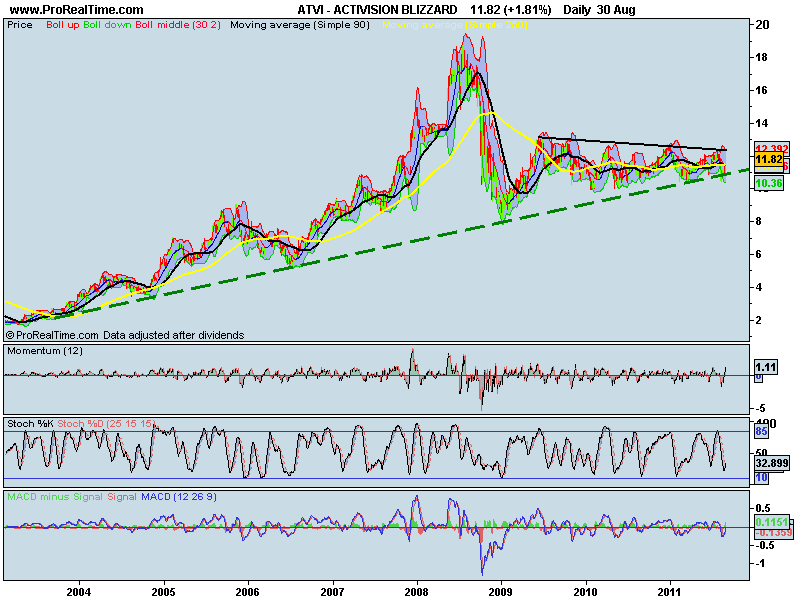The image size is (800, 600).
Task: Select the ATVI - ACTIVISION BLIZZARD chart title
Action: (378, 10)
